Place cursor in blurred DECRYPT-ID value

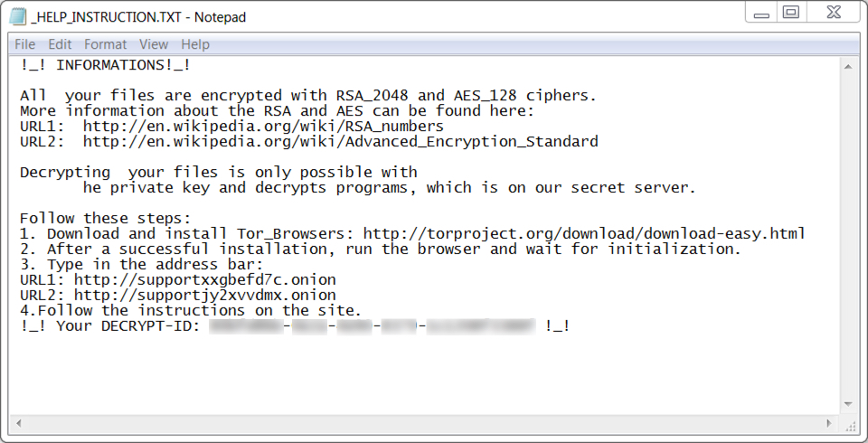coord(372,326)
